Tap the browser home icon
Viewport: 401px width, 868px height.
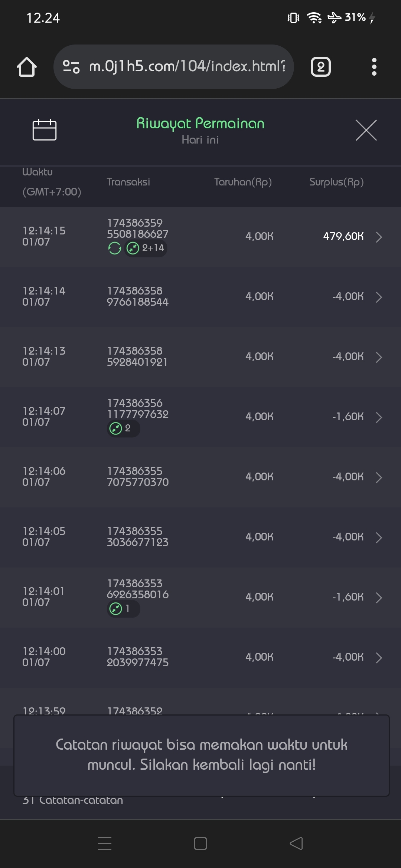pos(27,67)
